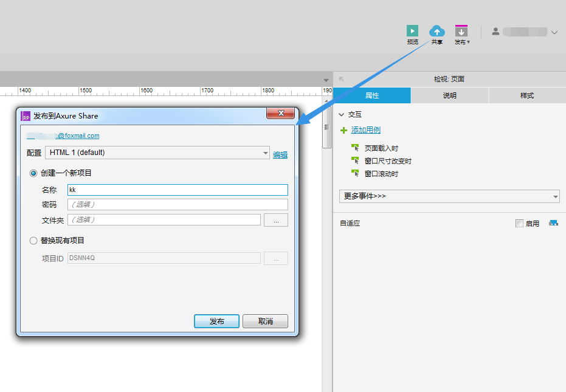Switch to the Notes (说明) tab

[449, 95]
